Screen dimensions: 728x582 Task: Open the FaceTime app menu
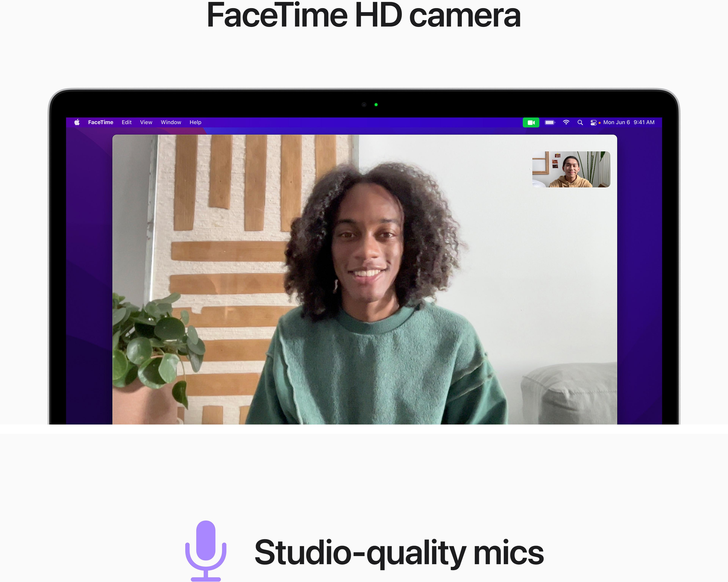100,122
